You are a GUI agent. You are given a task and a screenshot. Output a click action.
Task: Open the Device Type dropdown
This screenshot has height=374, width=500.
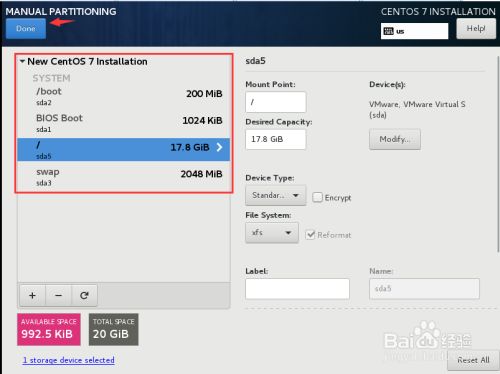pos(276,195)
